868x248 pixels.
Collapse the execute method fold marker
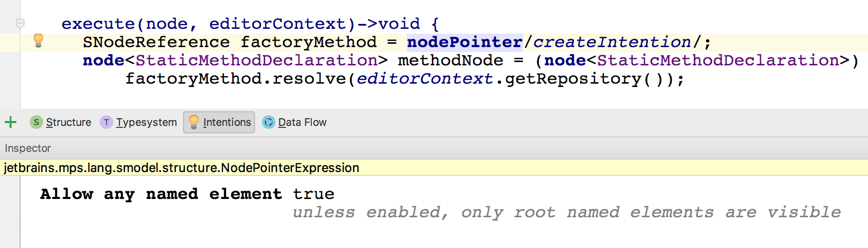pos(20,23)
